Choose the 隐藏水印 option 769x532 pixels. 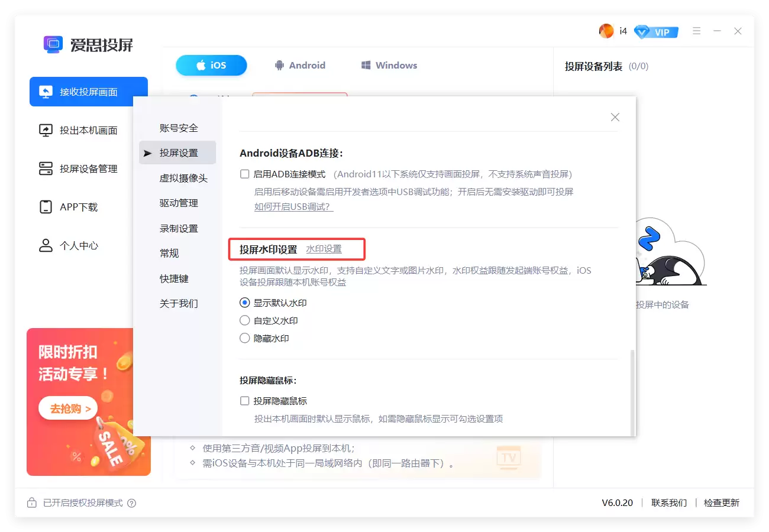click(x=244, y=337)
